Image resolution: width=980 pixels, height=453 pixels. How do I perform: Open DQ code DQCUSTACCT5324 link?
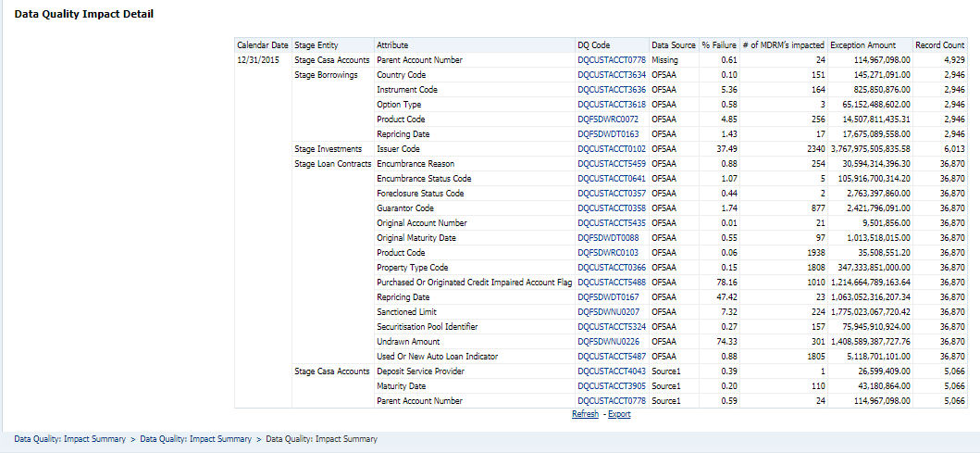tap(612, 327)
